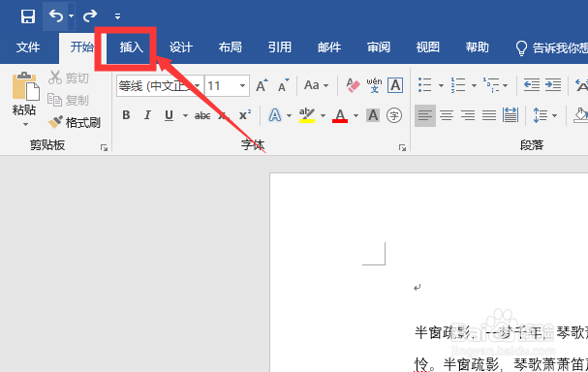
Task: Save the document with the floppy disk icon
Action: click(x=28, y=16)
